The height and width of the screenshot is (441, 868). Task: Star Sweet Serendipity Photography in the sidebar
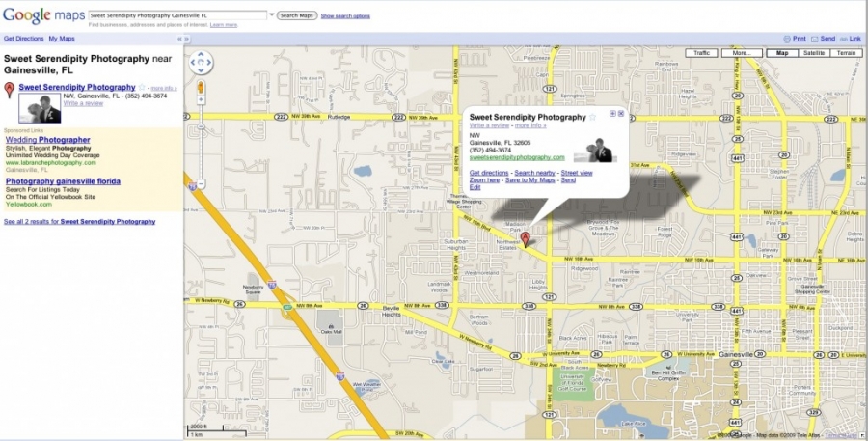pos(142,87)
